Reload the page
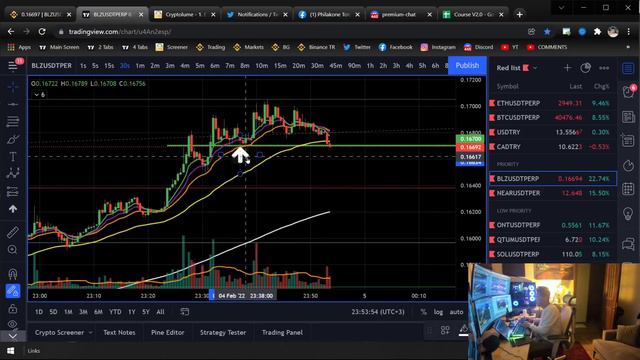 pos(42,31)
